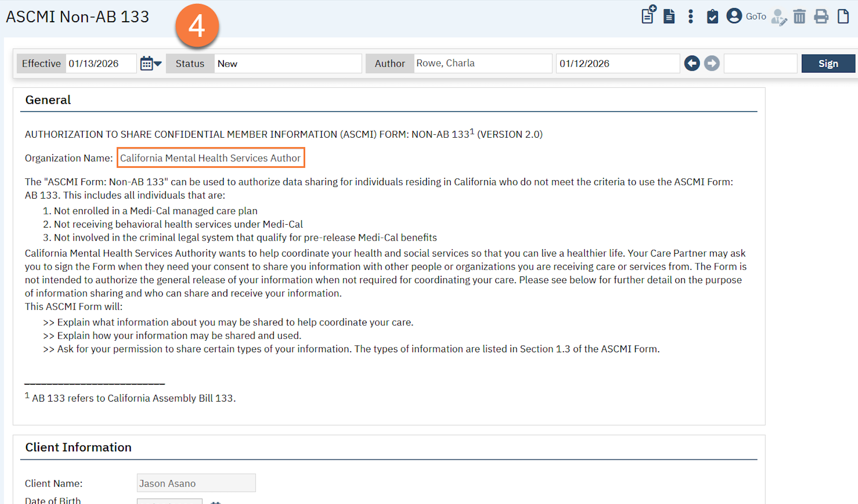
Task: Click the Effective date field 01/13/2026
Action: (x=101, y=64)
